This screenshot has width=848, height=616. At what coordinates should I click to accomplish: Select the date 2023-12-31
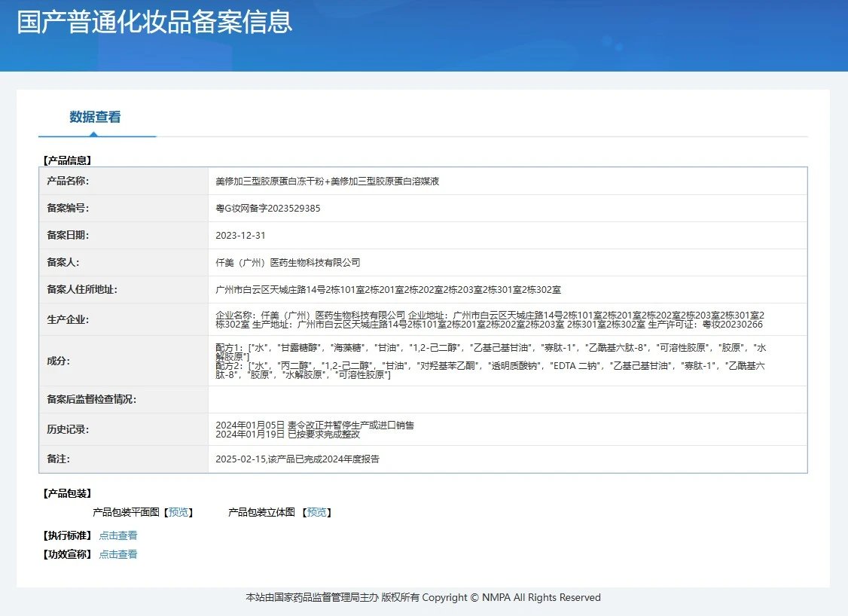240,235
